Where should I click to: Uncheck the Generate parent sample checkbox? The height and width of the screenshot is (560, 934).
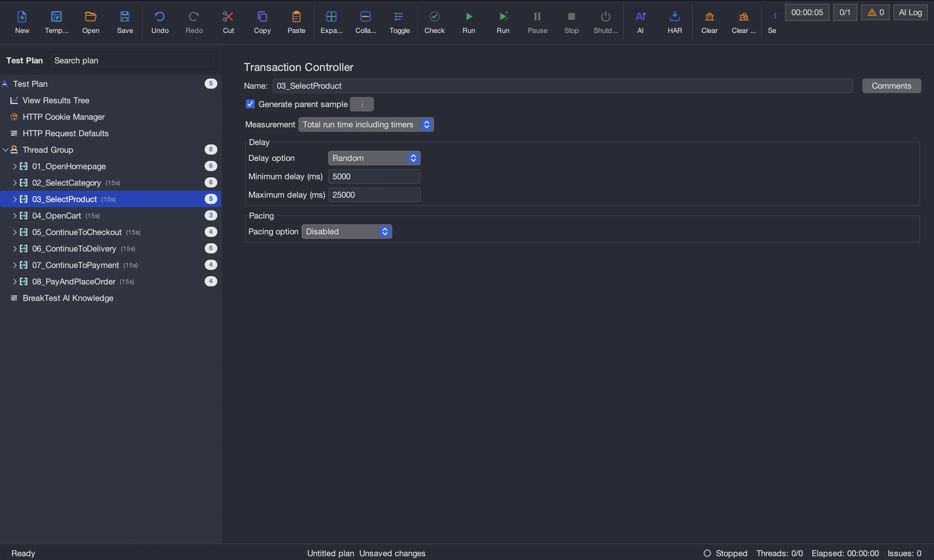[250, 104]
